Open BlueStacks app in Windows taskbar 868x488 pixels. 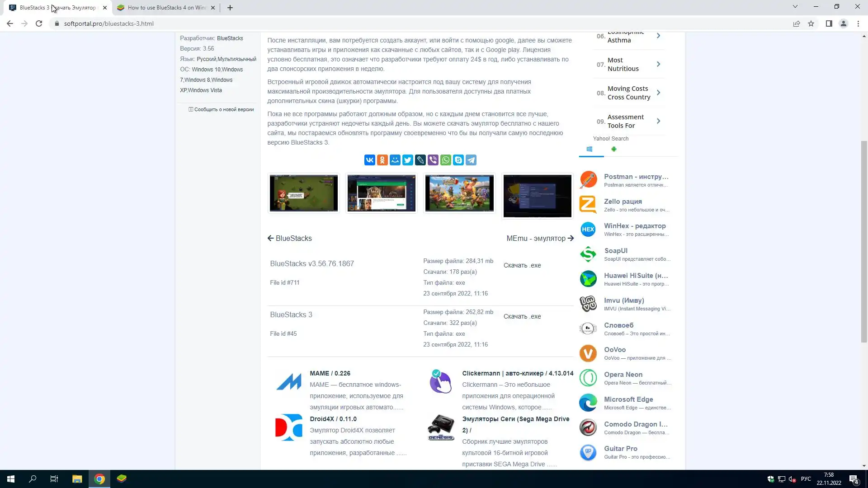(x=122, y=479)
